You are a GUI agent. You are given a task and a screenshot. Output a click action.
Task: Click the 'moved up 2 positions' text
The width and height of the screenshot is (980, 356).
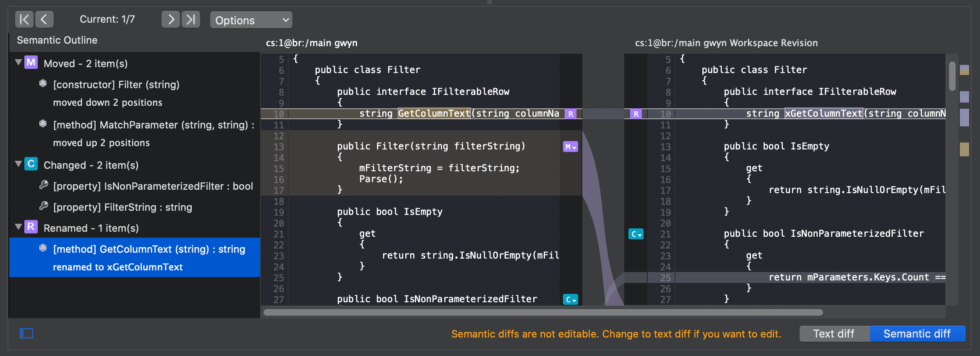[101, 143]
